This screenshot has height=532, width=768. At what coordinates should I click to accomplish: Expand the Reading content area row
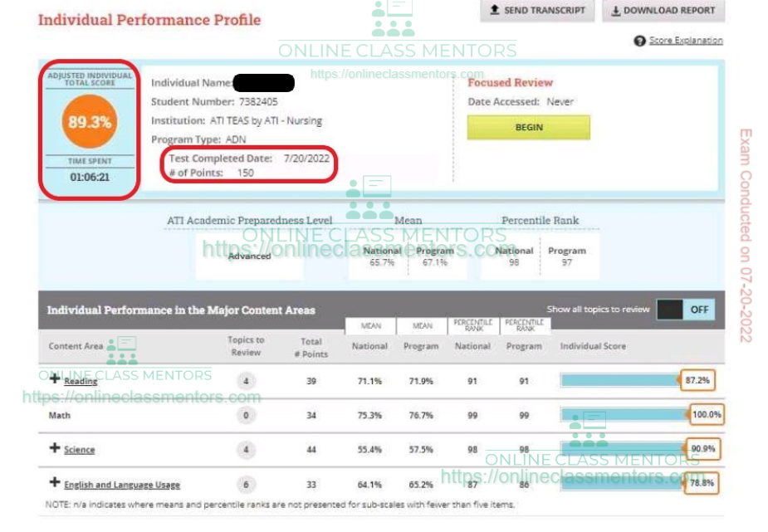click(55, 379)
